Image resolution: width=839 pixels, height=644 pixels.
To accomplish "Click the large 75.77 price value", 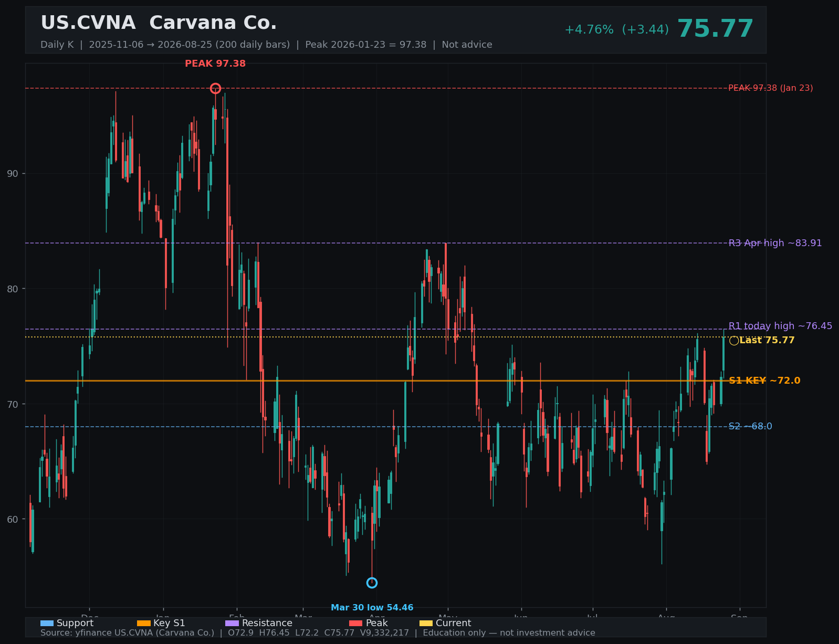I will click(x=715, y=29).
